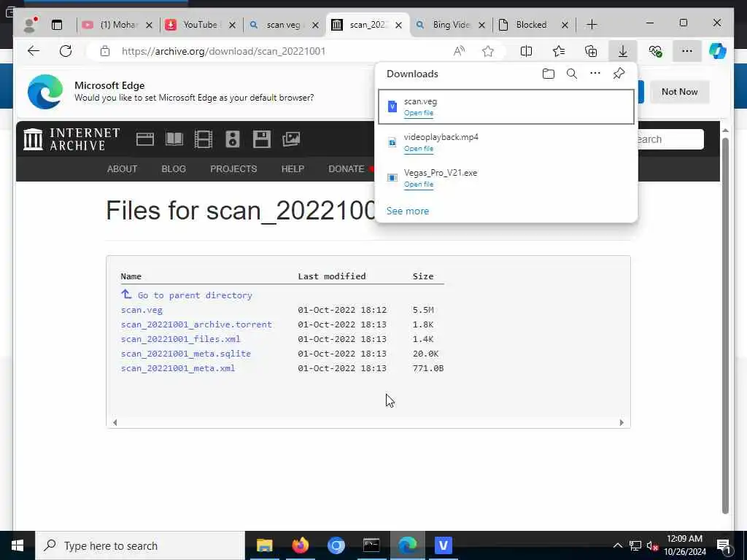Open a new tab with plus button
The height and width of the screenshot is (560, 747).
tap(592, 25)
